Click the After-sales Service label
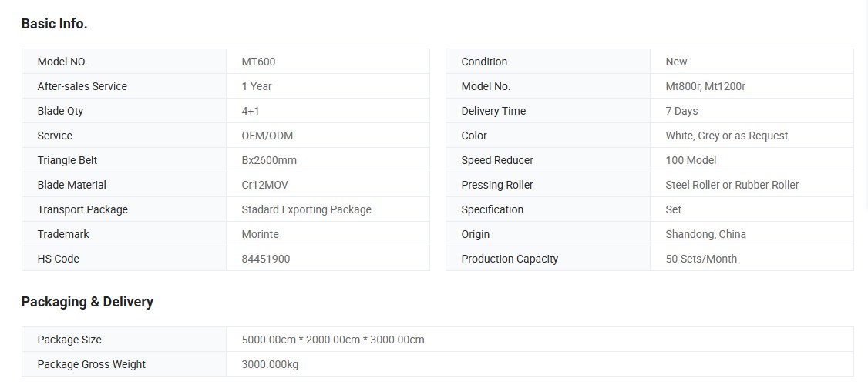 pos(82,86)
